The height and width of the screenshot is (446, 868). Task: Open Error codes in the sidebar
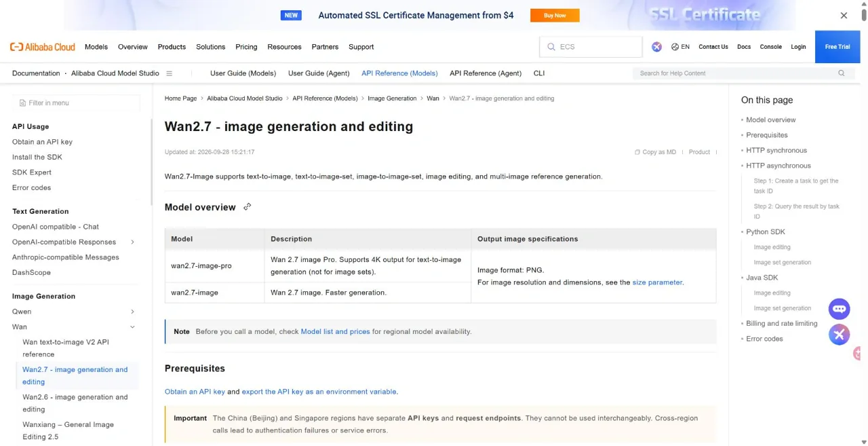pyautogui.click(x=31, y=187)
